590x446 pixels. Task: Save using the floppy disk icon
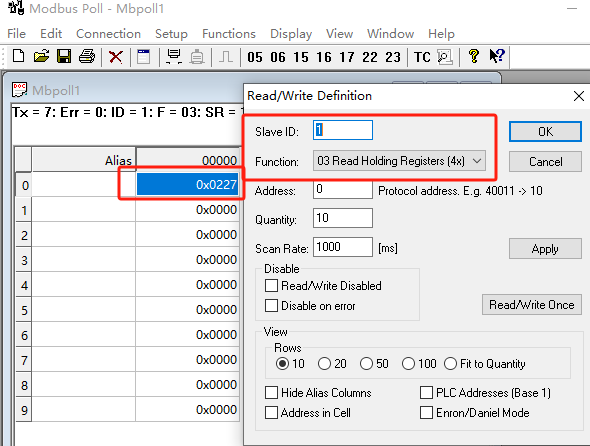[x=64, y=56]
